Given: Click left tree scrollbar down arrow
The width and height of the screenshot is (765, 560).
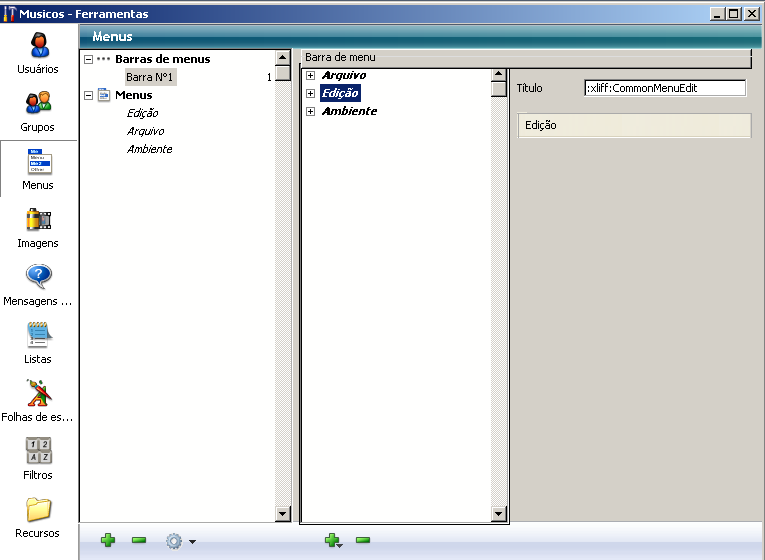Looking at the screenshot, I should point(283,514).
